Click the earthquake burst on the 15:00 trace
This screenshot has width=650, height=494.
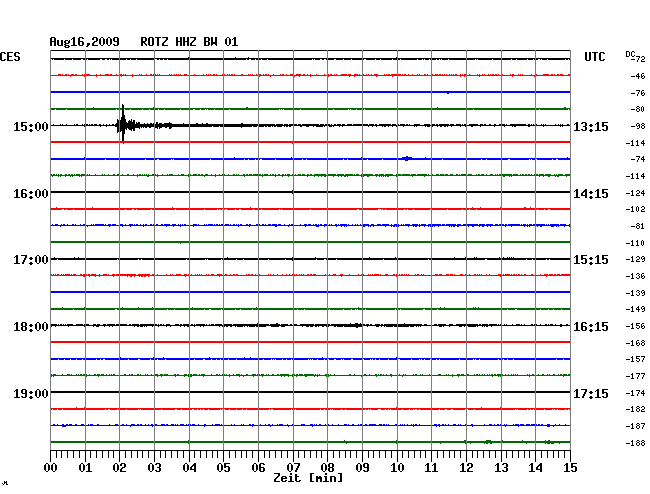click(124, 124)
